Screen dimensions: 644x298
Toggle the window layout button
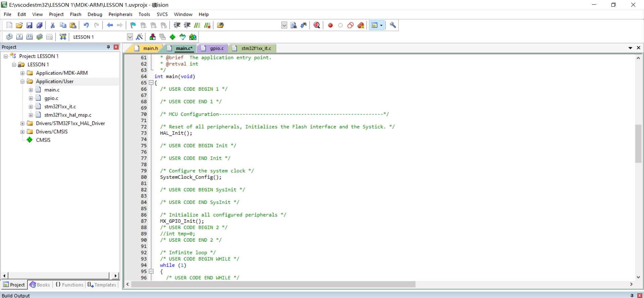374,25
